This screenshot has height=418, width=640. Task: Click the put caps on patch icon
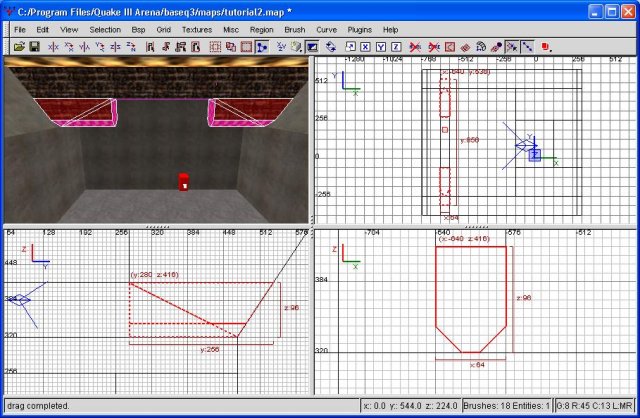click(x=496, y=47)
